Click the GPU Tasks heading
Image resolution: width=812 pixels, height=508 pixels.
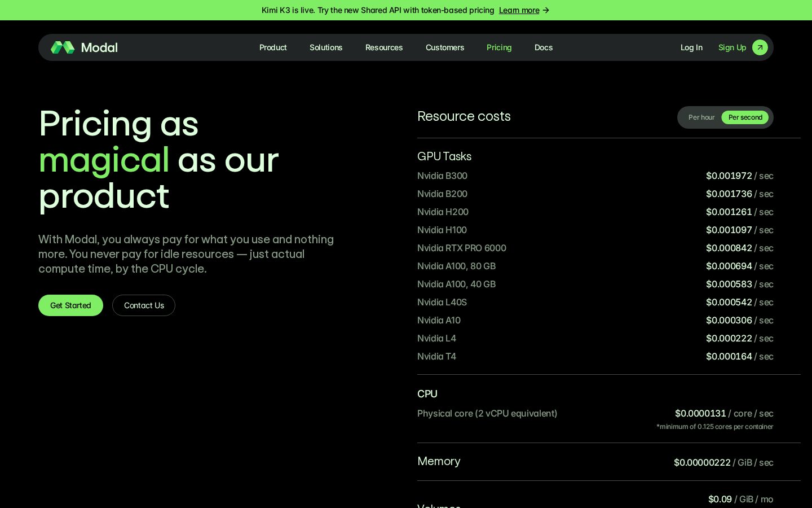(x=444, y=156)
